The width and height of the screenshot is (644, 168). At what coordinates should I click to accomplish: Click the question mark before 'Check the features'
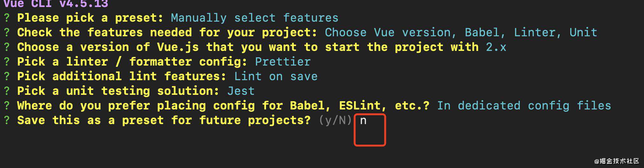pos(7,32)
